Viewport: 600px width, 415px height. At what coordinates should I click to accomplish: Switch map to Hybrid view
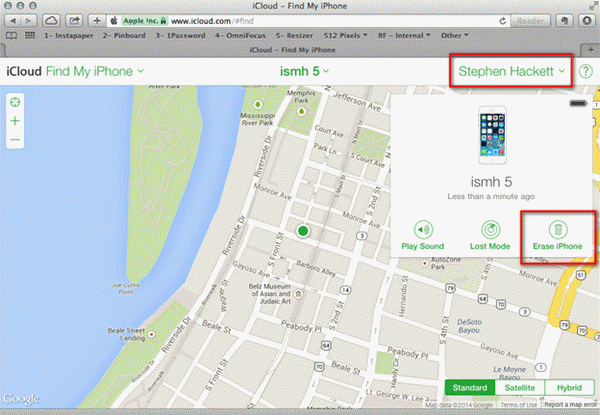[x=569, y=388]
